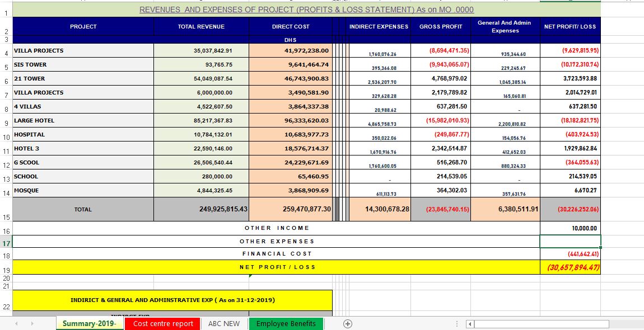This screenshot has width=644, height=330.
Task: Select the direct cost cell 3,490,581.90
Action: [291, 92]
